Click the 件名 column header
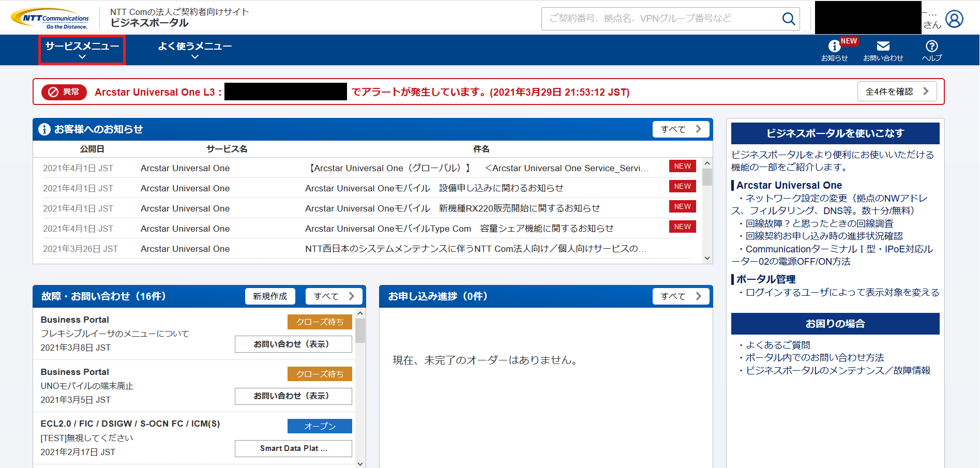 tap(481, 149)
